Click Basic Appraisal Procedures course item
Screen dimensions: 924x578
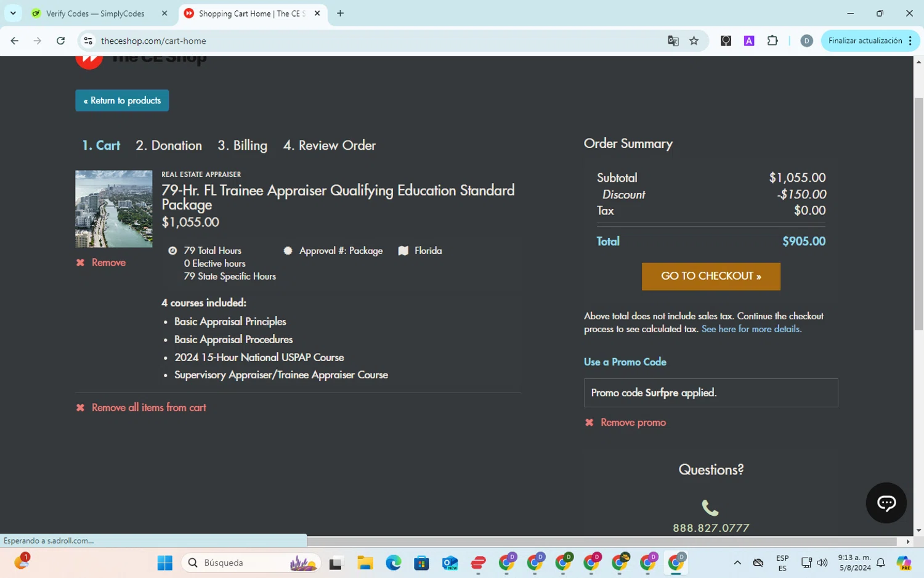click(233, 340)
